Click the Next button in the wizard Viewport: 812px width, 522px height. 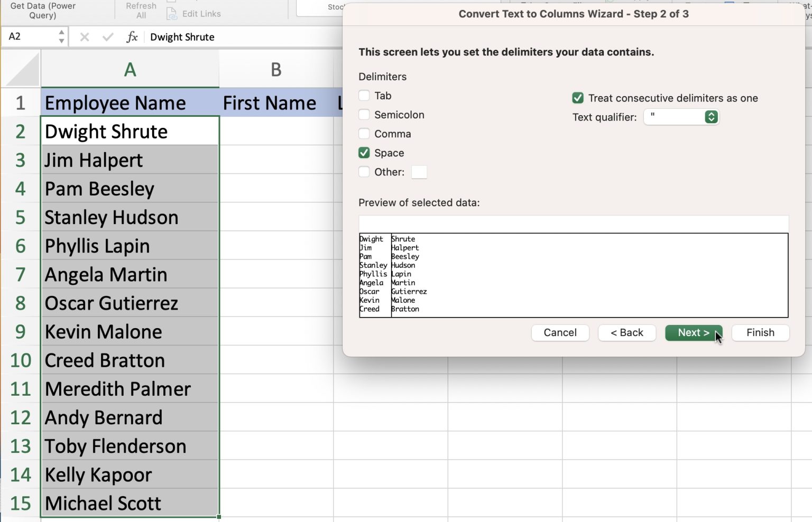coord(694,332)
